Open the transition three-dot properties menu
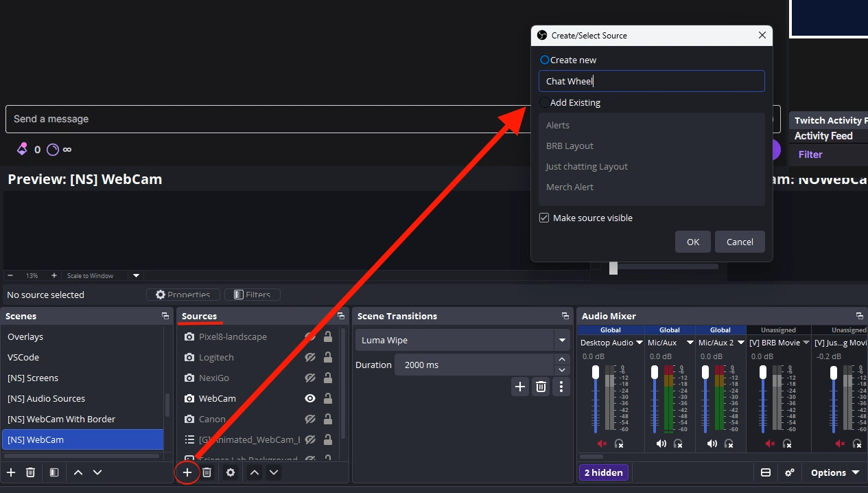 [x=561, y=387]
